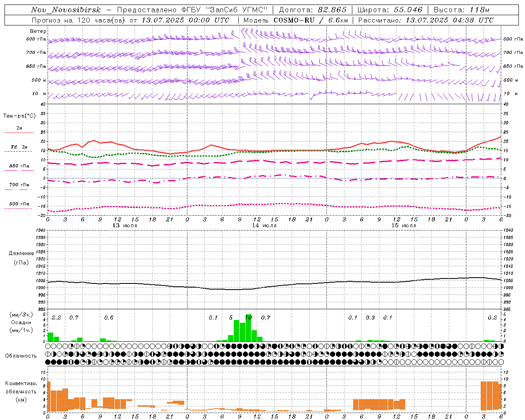Click the Давление pressure panel label

21,253
